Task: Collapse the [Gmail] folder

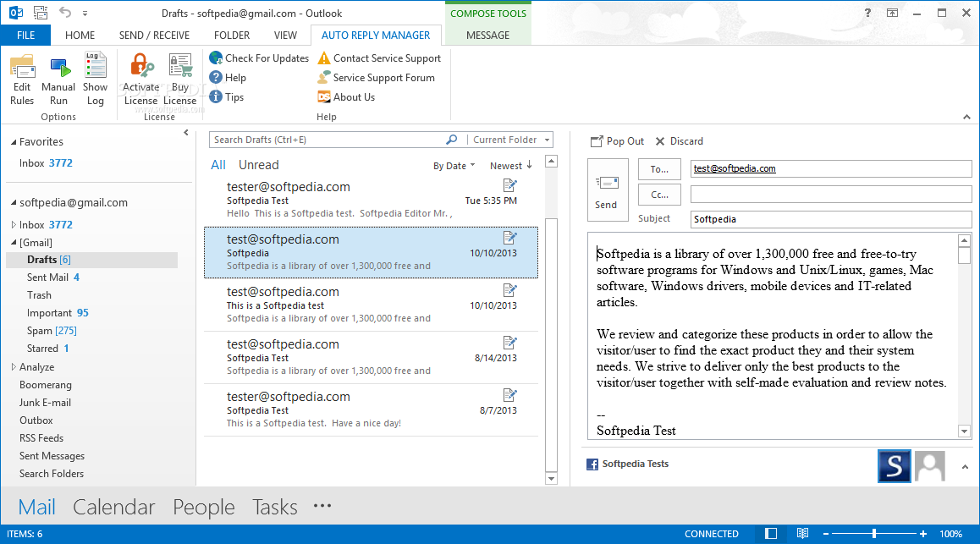Action: 14,242
